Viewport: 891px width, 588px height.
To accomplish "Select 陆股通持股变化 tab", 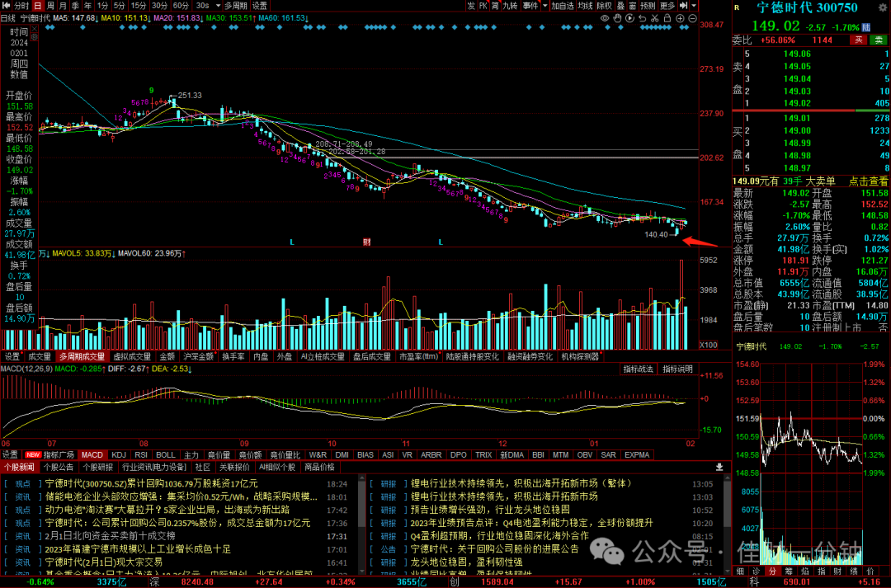I will click(472, 357).
